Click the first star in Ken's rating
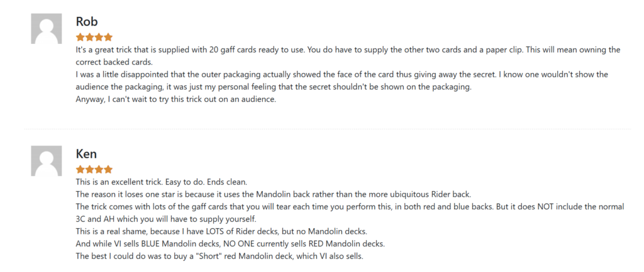Image resolution: width=644 pixels, height=272 pixels. pos(80,170)
